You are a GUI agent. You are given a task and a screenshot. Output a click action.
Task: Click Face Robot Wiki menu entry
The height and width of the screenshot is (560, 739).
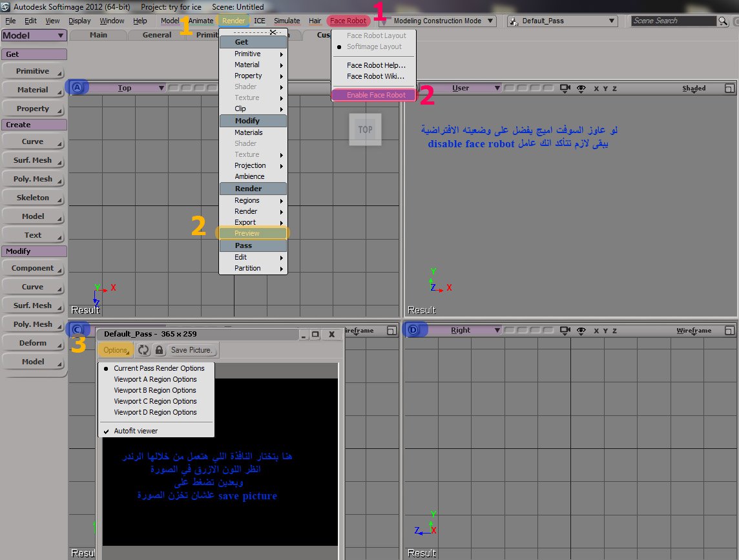click(x=374, y=76)
